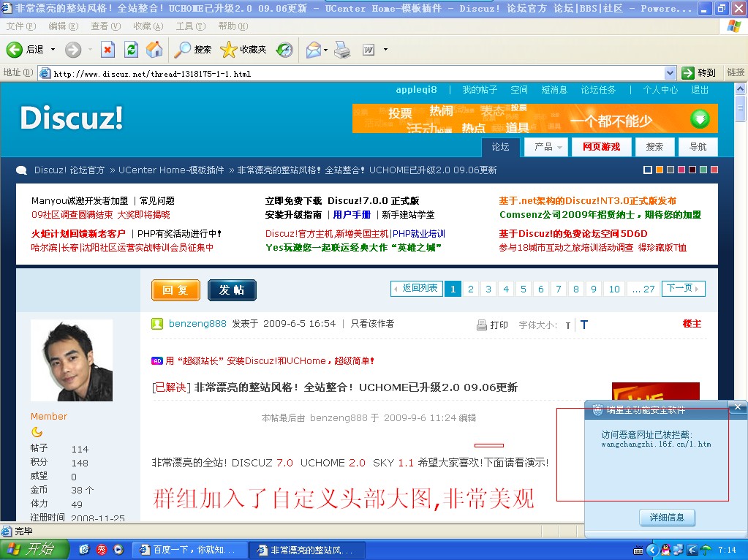Image resolution: width=748 pixels, height=560 pixels.
Task: Go to Home page icon
Action: tap(154, 49)
